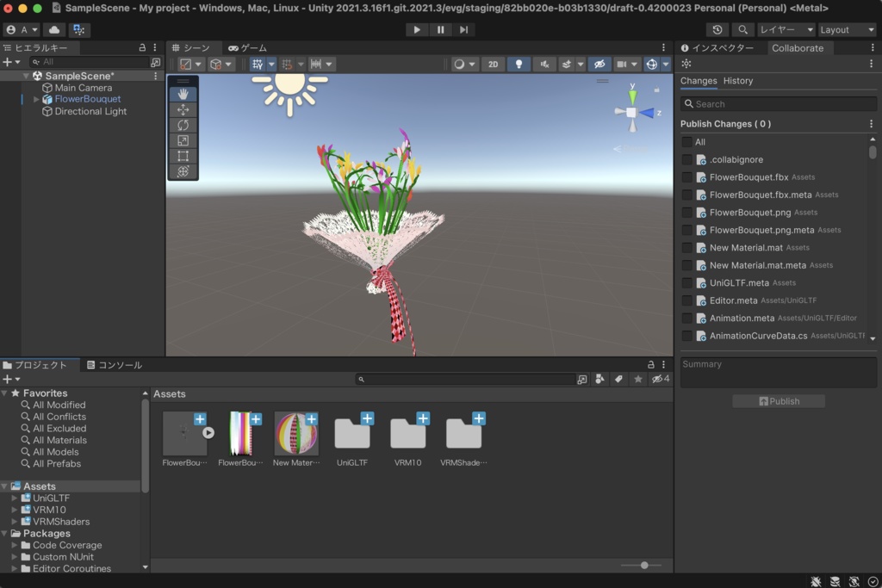Screen dimensions: 882x588
Task: Toggle 2D view mode
Action: 493,65
